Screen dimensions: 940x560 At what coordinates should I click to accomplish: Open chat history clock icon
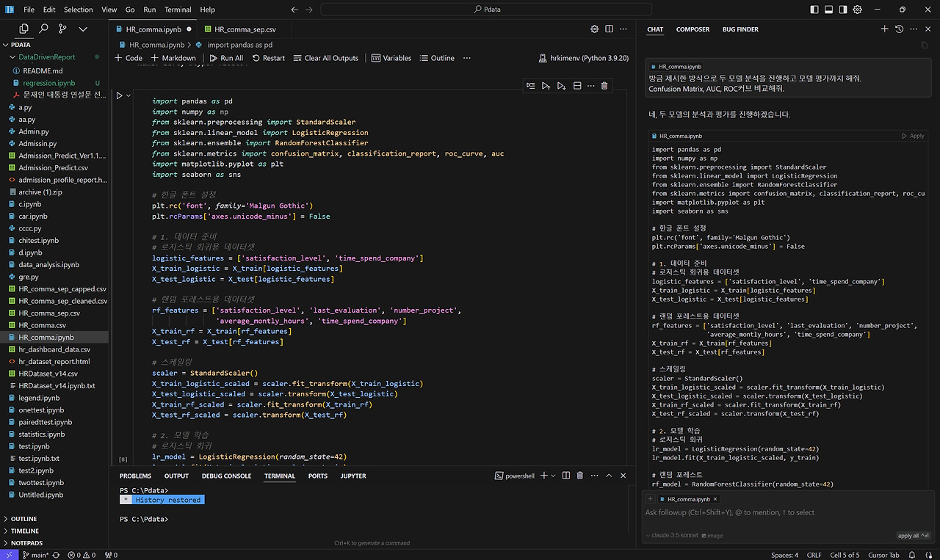click(899, 29)
